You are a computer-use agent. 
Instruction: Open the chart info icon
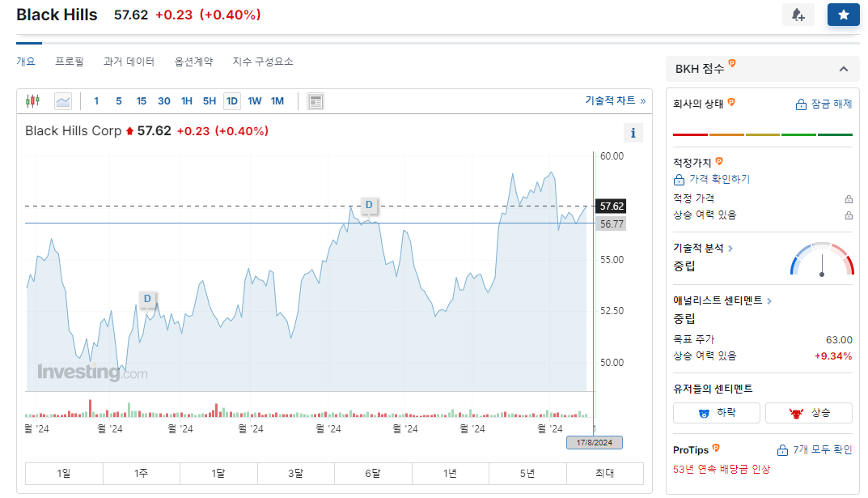click(x=633, y=133)
